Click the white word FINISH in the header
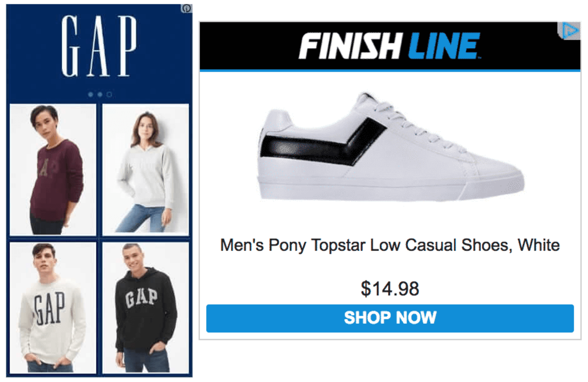Viewport: 588px width, 382px height. click(351, 46)
